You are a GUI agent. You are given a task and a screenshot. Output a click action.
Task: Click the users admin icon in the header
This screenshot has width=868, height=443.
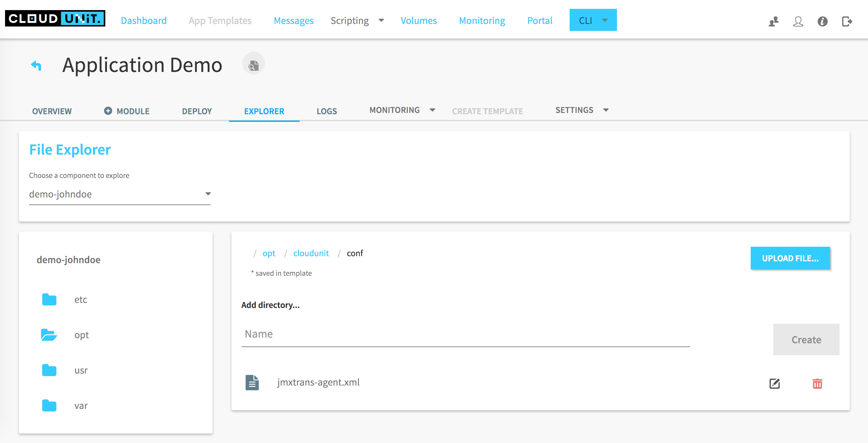pos(774,21)
